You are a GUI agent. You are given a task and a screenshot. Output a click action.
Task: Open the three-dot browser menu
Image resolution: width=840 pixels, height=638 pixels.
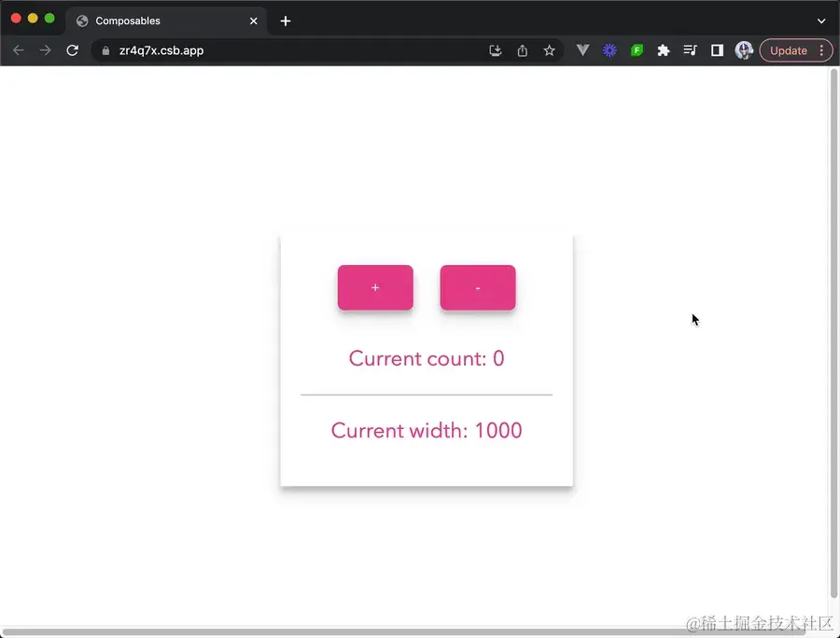point(821,50)
